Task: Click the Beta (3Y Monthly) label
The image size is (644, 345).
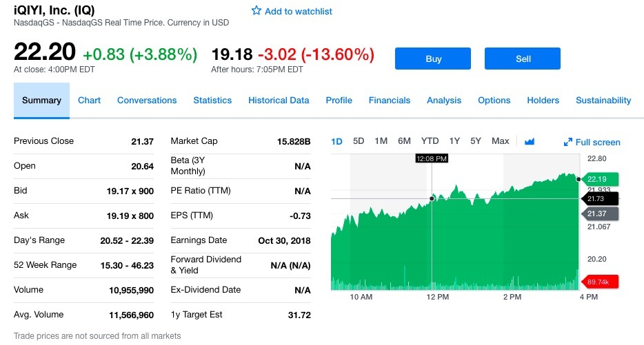Action: point(188,166)
